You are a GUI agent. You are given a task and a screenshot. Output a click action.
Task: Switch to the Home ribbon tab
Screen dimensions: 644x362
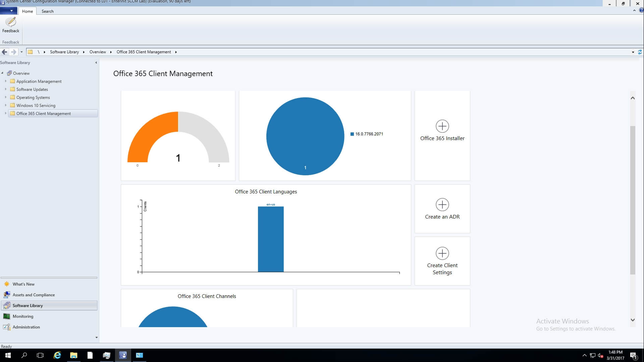click(x=28, y=11)
